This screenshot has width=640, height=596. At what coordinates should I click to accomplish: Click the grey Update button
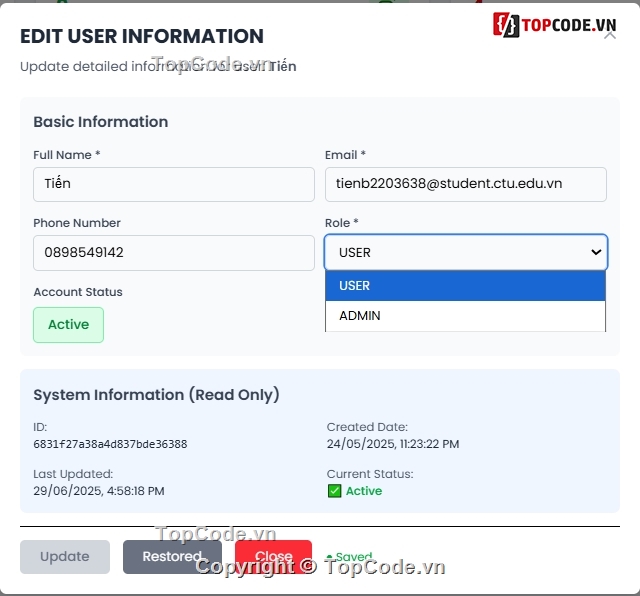65,557
